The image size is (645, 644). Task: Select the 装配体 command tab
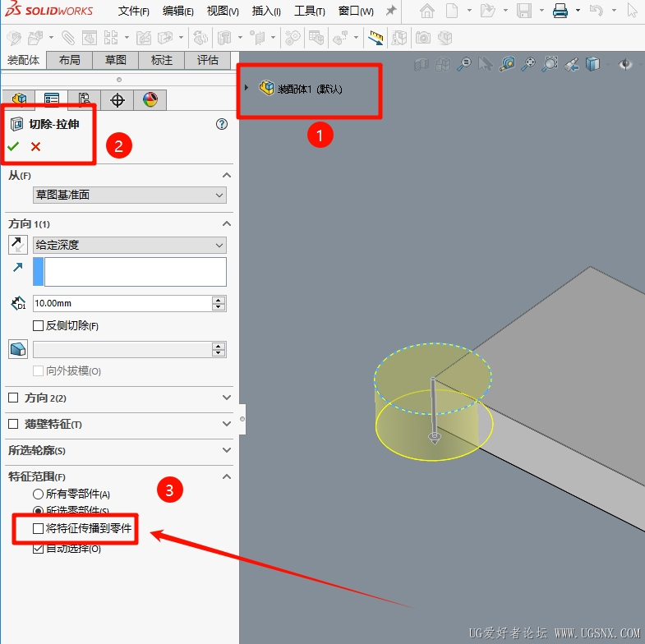coord(24,61)
